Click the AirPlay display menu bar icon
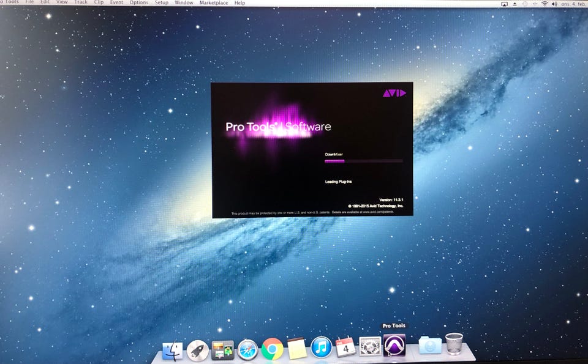The width and height of the screenshot is (588, 364). pyautogui.click(x=504, y=4)
